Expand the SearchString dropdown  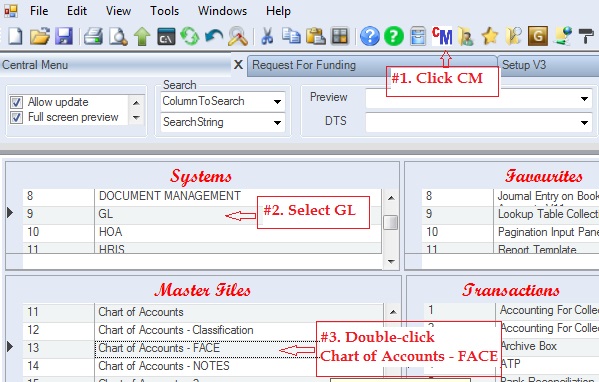pos(278,123)
